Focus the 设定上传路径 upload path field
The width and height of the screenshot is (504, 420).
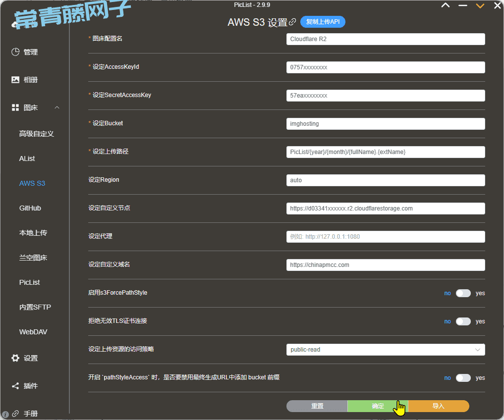(386, 152)
